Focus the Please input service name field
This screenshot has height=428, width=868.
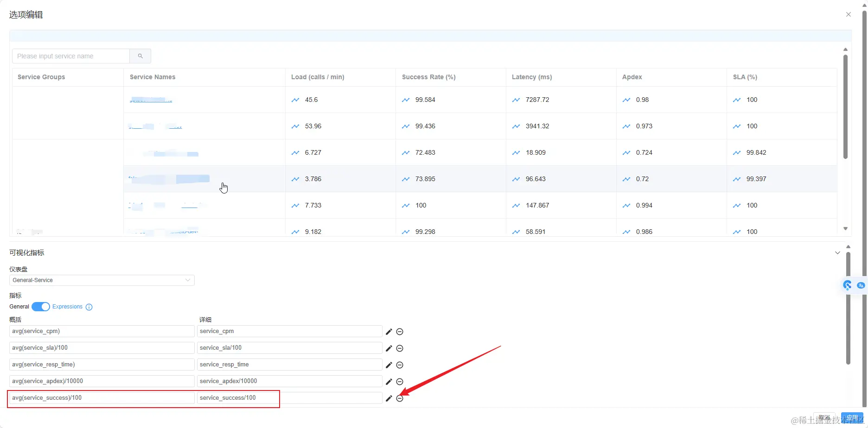[x=71, y=56]
